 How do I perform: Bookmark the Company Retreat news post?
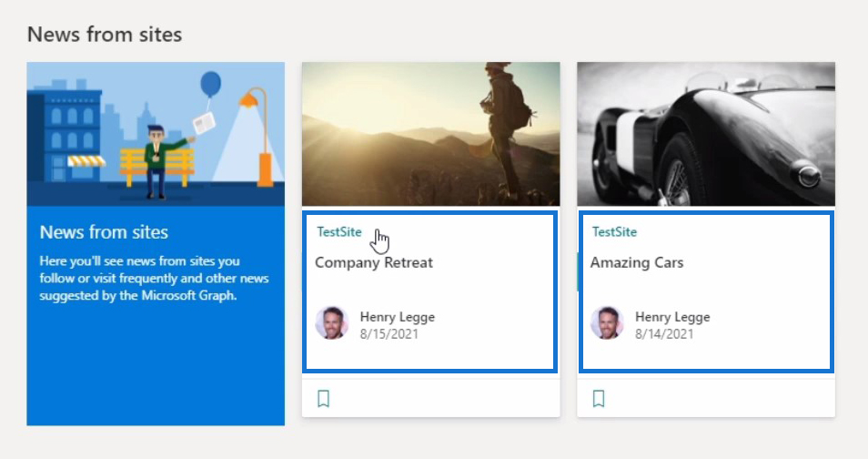[x=323, y=399]
